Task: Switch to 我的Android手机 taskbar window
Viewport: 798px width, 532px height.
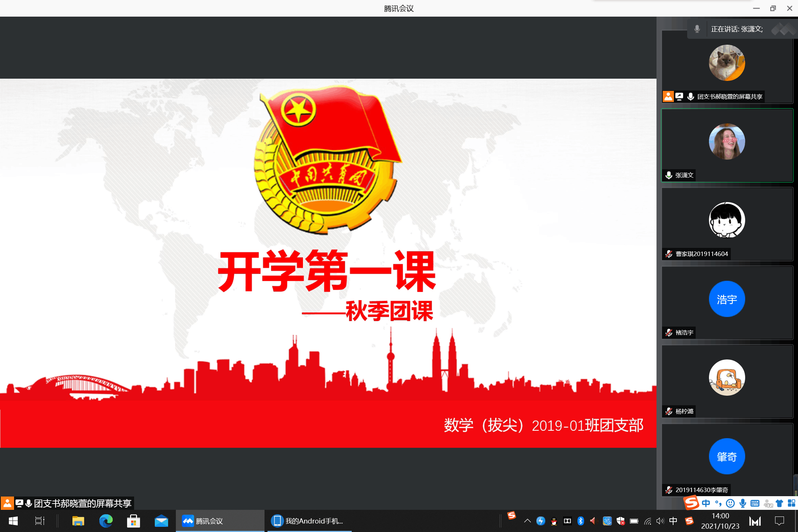Action: (x=309, y=521)
